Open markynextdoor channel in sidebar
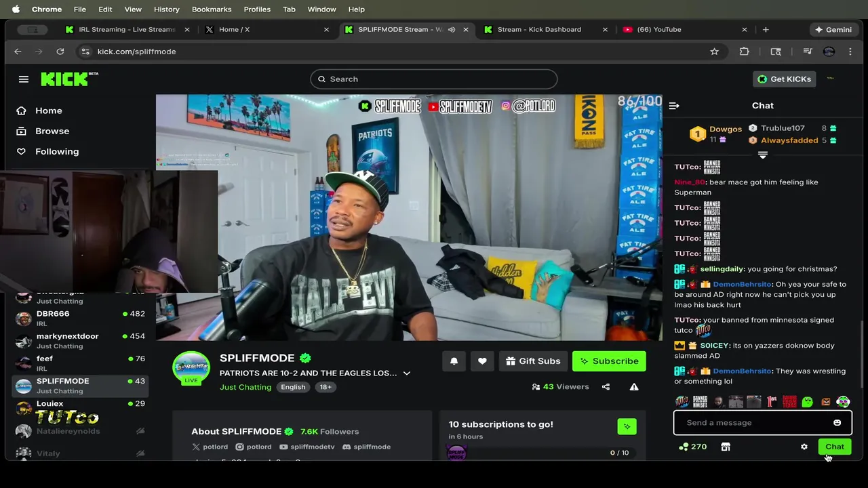The width and height of the screenshot is (868, 488). tap(81, 341)
